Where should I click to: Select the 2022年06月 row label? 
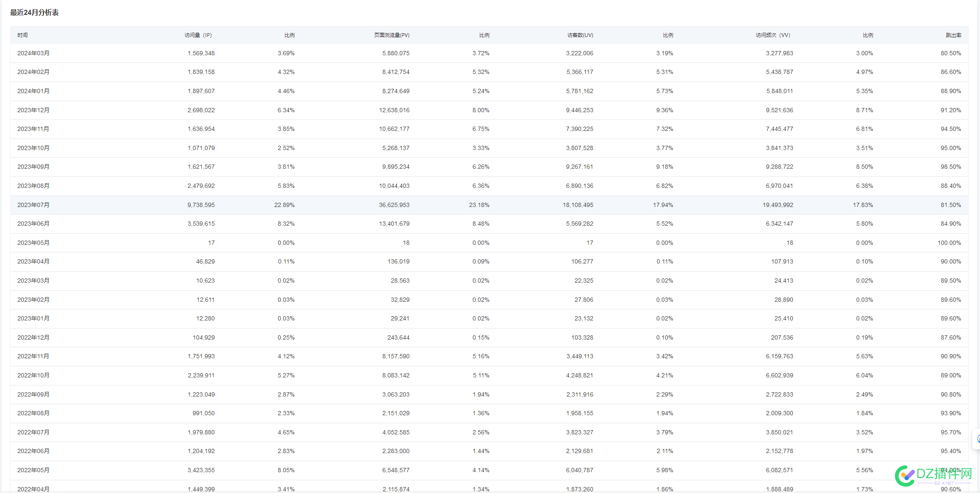pyautogui.click(x=33, y=451)
